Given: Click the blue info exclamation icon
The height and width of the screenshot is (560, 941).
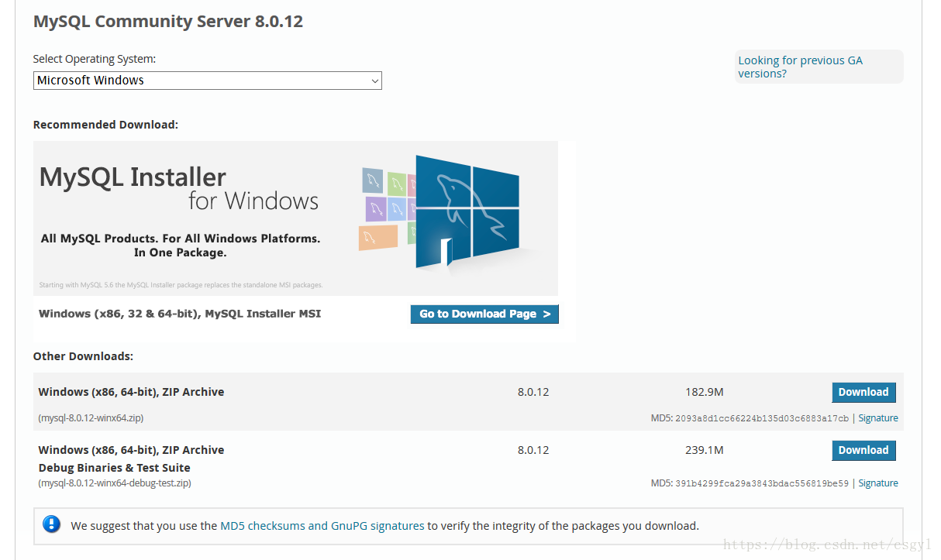Looking at the screenshot, I should click(x=52, y=524).
